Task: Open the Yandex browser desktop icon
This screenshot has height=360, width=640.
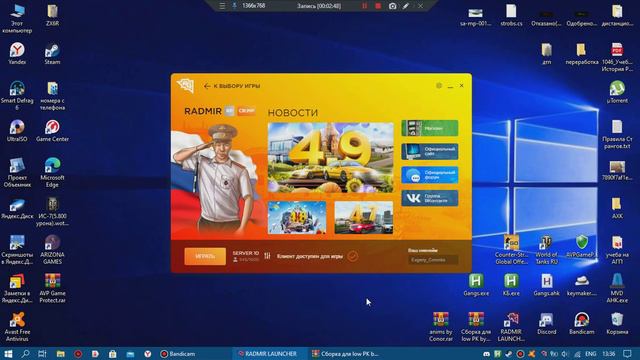Action: (x=17, y=53)
